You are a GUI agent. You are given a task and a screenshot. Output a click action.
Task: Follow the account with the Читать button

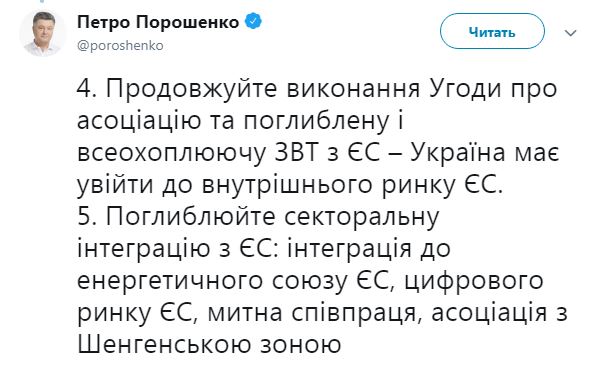point(492,32)
